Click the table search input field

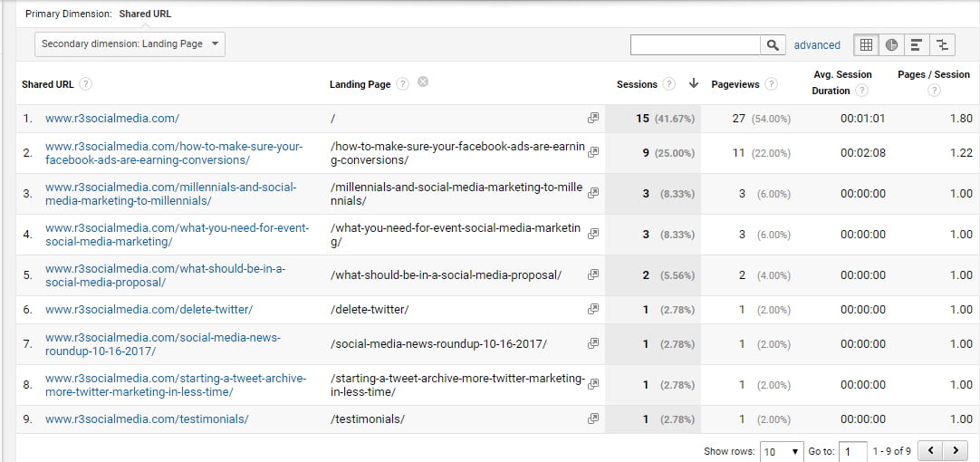pyautogui.click(x=695, y=45)
